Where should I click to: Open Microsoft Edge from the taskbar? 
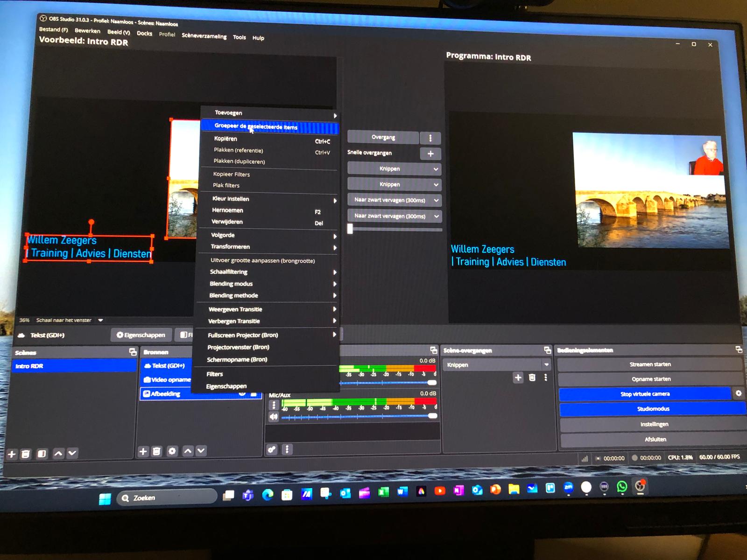point(268,495)
